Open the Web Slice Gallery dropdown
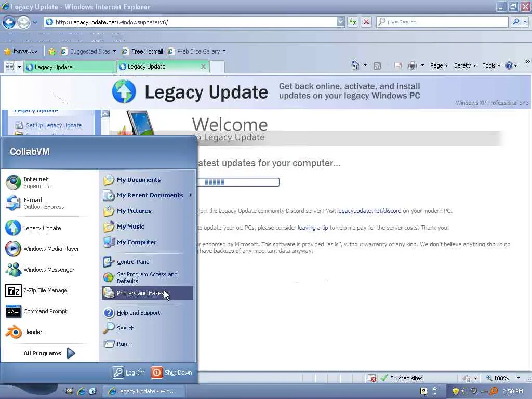532x399 pixels. (224, 51)
